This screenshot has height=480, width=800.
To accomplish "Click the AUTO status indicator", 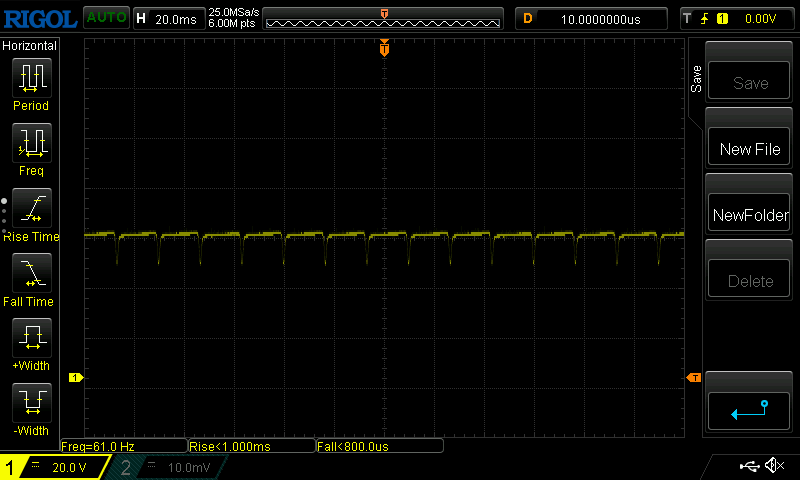I will pyautogui.click(x=106, y=18).
